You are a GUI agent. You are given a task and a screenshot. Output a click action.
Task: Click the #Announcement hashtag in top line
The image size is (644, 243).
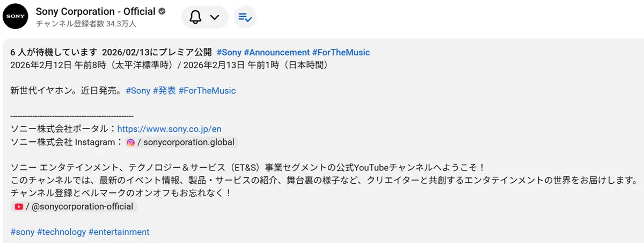276,53
